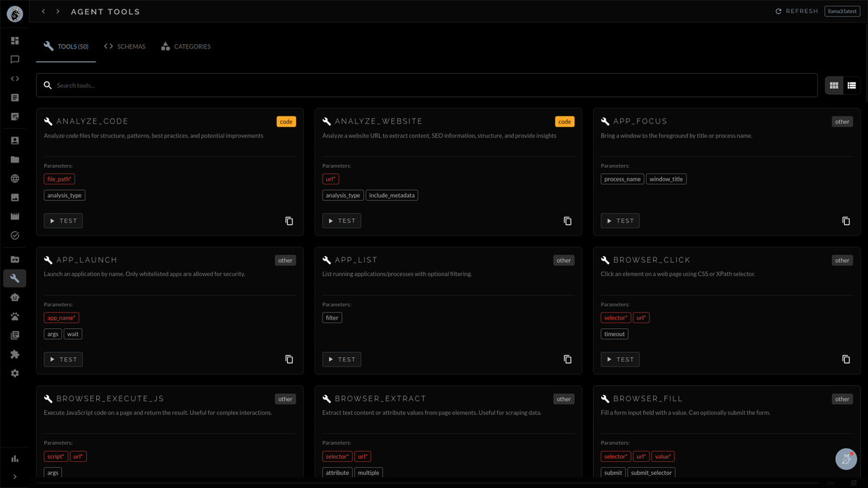Viewport: 868px width, 488px height.
Task: Expand the sidebar with bottom chevron
Action: click(14, 477)
